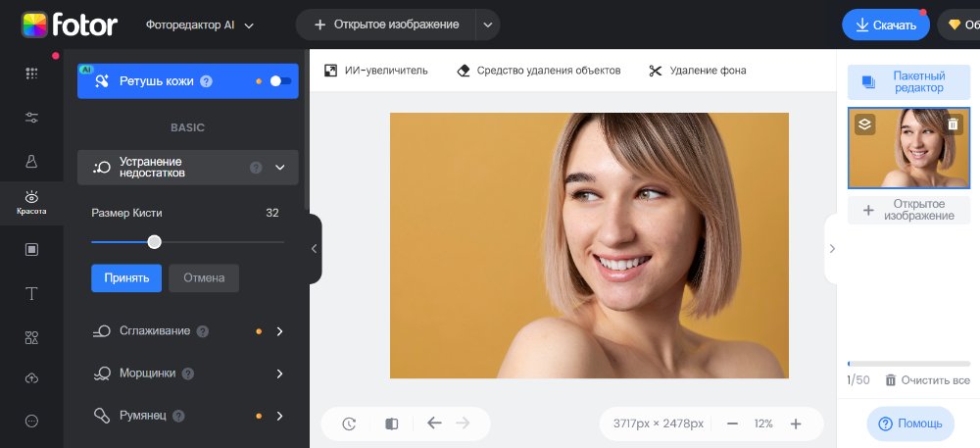Redo with the right arrow
980x448 pixels.
[463, 423]
